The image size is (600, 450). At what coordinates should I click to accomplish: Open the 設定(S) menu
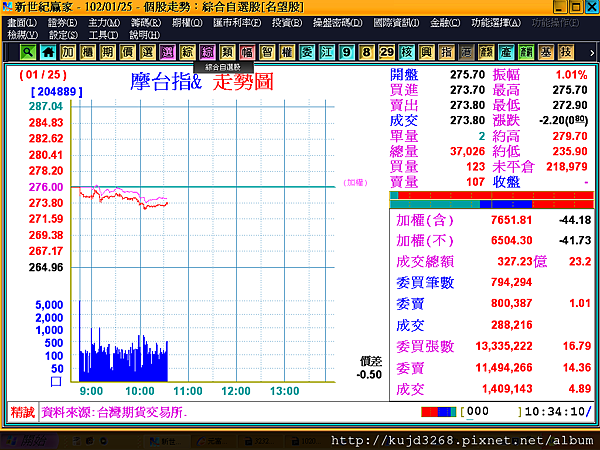(x=63, y=35)
